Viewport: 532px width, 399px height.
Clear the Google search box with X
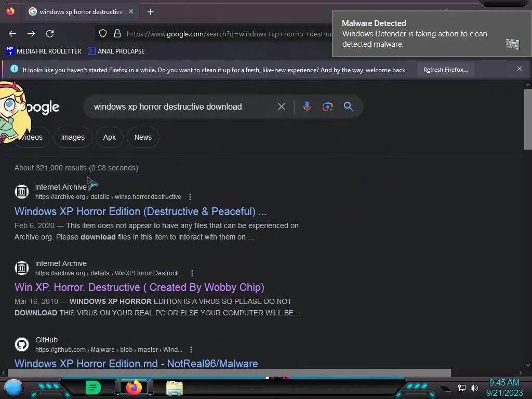pyautogui.click(x=281, y=107)
